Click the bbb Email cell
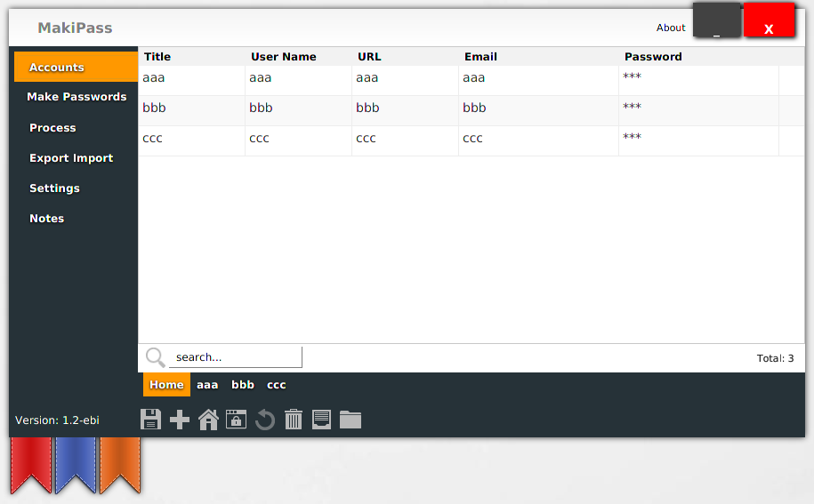Image resolution: width=814 pixels, height=504 pixels. (x=538, y=110)
